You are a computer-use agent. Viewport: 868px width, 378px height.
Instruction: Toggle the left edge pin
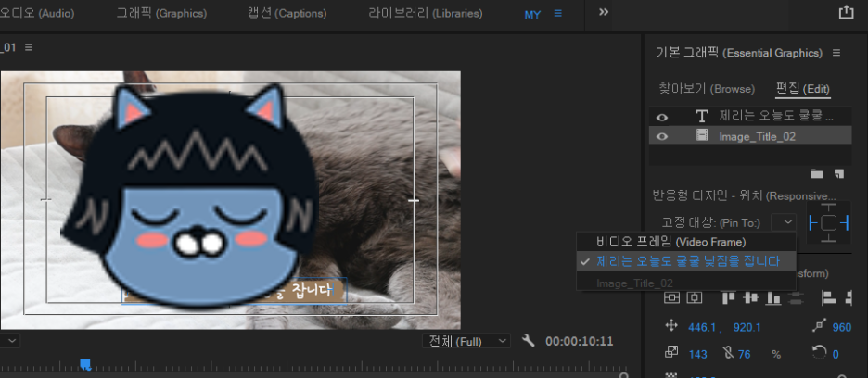[812, 223]
